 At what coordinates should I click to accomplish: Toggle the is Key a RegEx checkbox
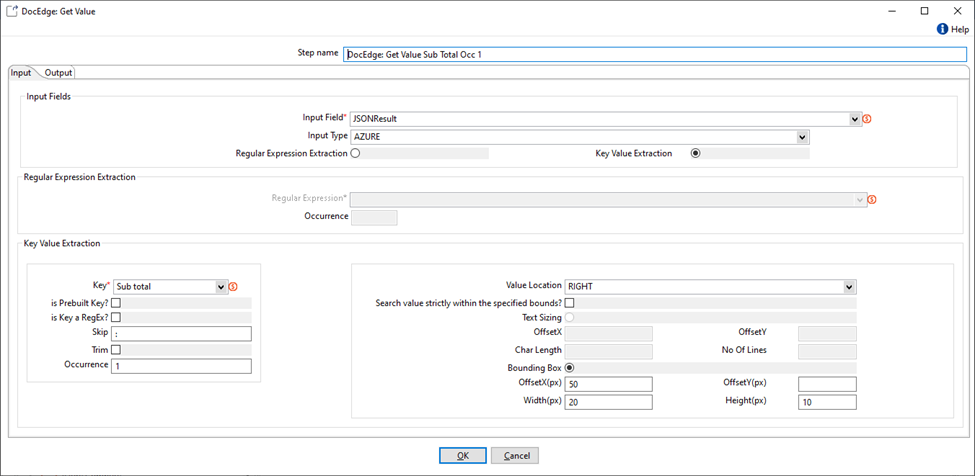pyautogui.click(x=116, y=318)
